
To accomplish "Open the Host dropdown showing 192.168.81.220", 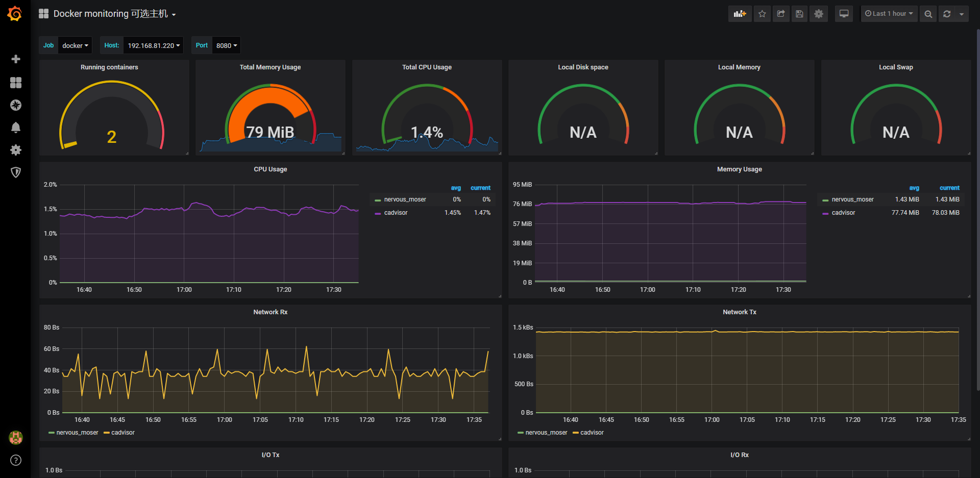I will (153, 45).
